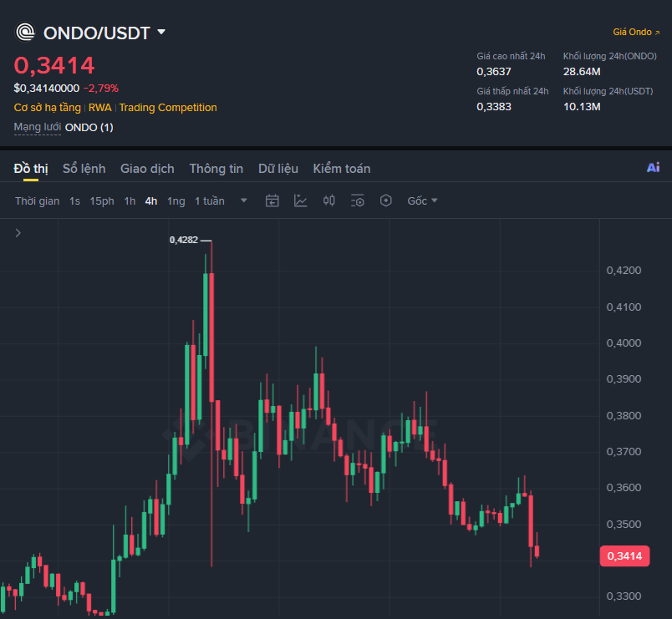This screenshot has height=619, width=672.
Task: Select the Thời gian chart mode
Action: 38,201
